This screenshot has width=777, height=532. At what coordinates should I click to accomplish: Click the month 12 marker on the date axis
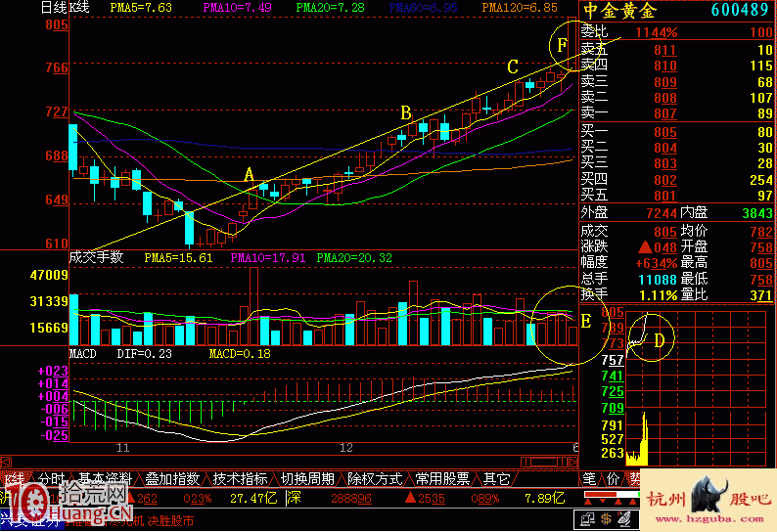tap(345, 448)
